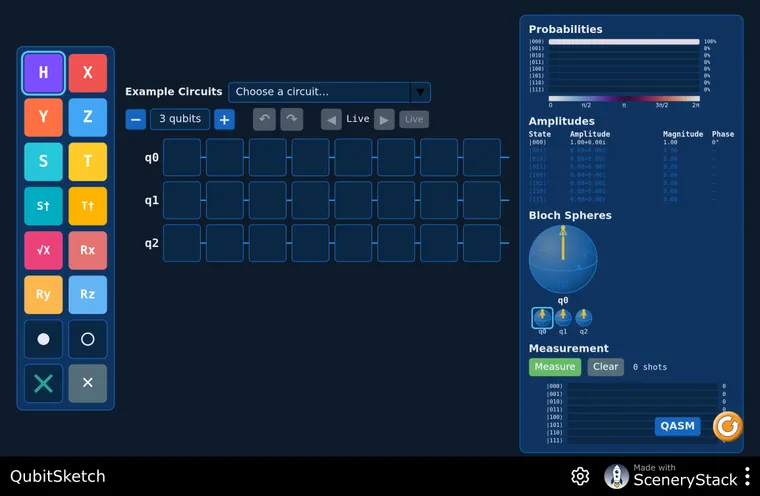Screen dimensions: 760x496
Task: Click the 3 qubits field
Action: (x=180, y=119)
